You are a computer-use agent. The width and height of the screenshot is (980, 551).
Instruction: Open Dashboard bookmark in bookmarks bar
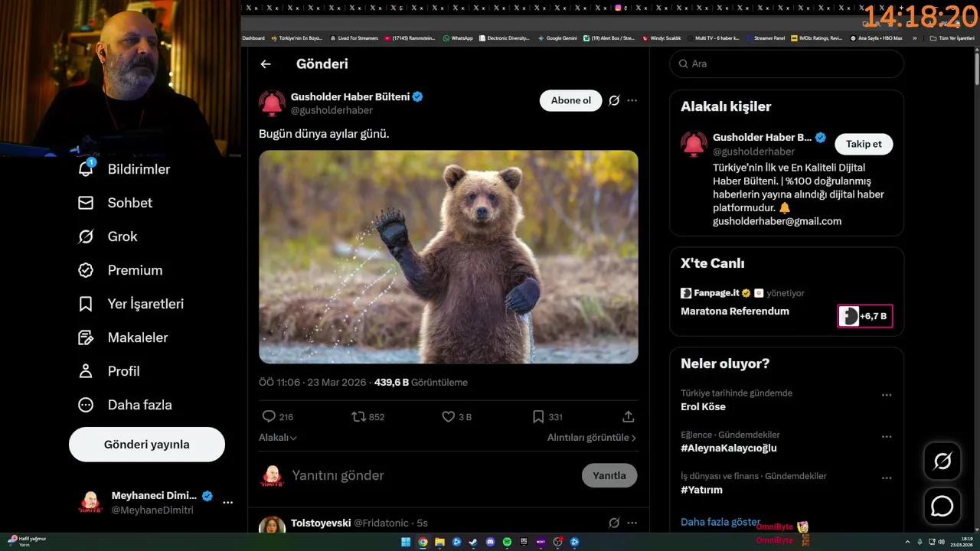click(x=253, y=38)
